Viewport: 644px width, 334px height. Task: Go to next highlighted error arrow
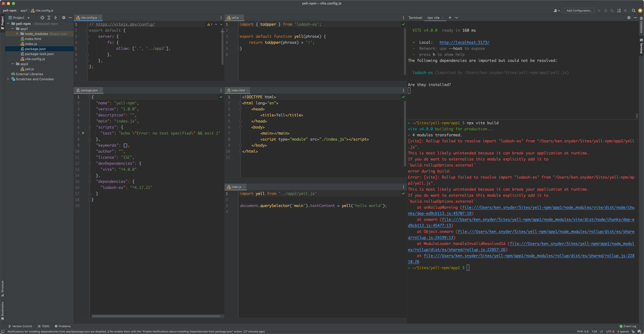(221, 25)
